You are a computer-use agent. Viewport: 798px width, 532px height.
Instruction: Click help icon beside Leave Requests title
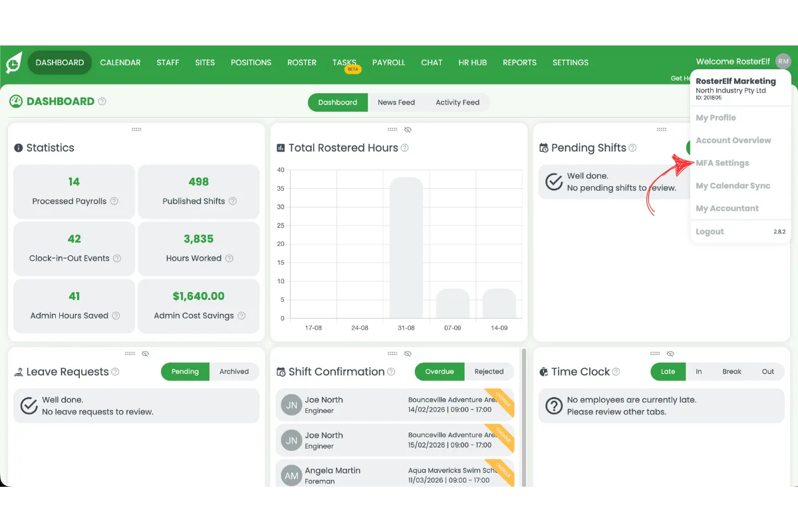pyautogui.click(x=116, y=372)
